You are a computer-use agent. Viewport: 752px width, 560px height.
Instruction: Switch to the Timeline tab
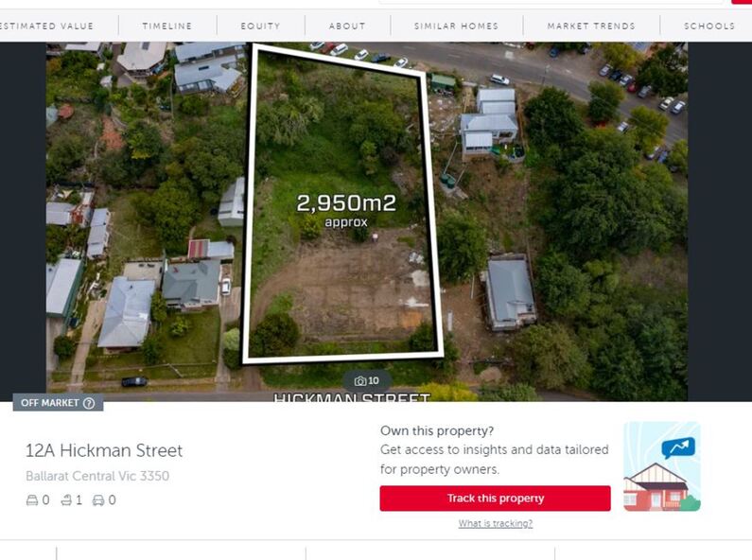[x=166, y=26]
